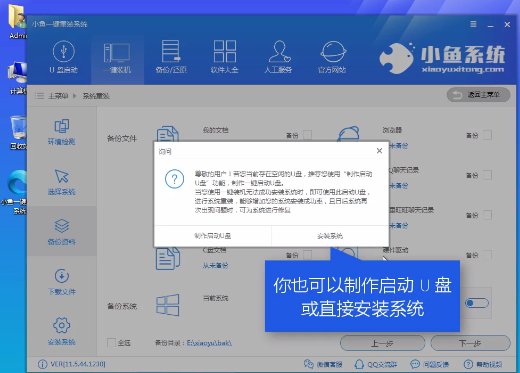The height and width of the screenshot is (373, 520).
Task: Choose 安装系统 button in the dialog
Action: point(330,236)
